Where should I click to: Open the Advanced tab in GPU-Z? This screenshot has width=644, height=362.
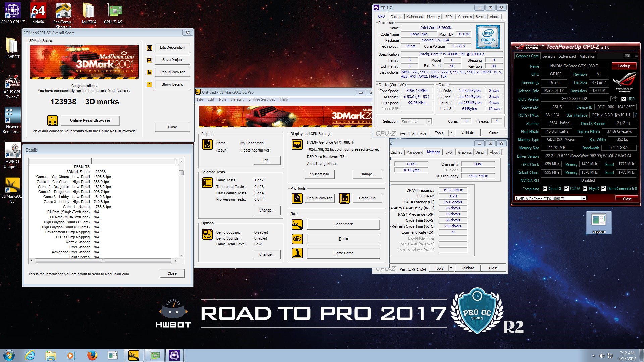[567, 56]
